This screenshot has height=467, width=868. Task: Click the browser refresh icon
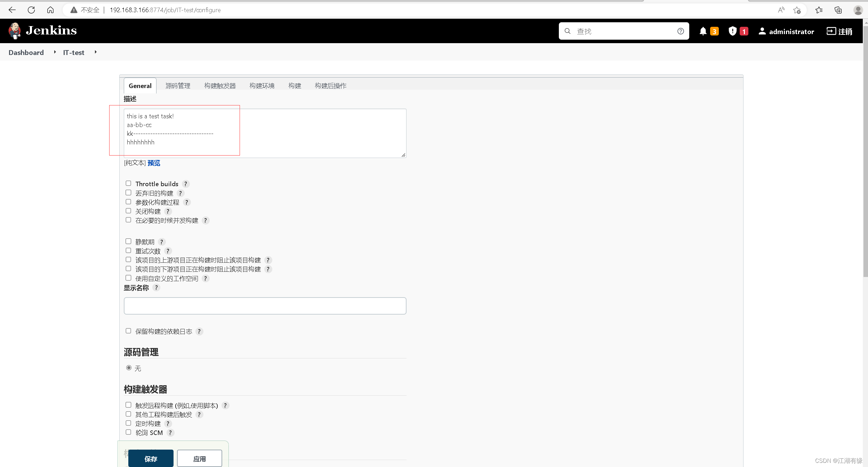pos(31,10)
